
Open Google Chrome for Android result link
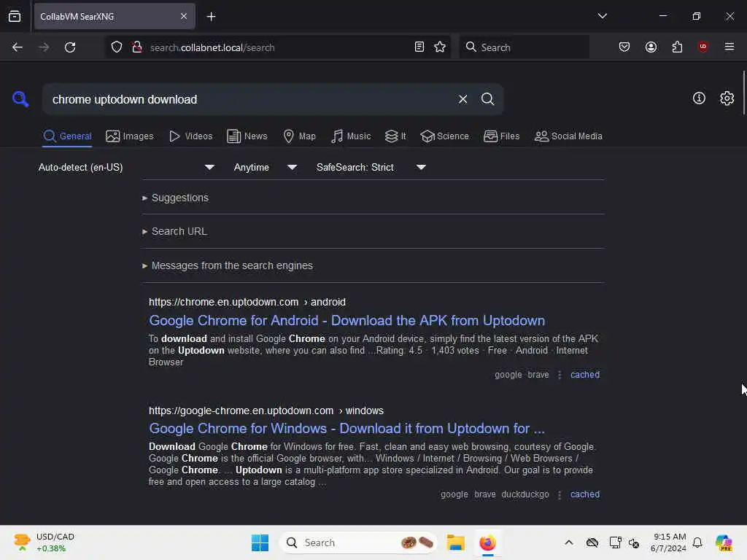click(347, 321)
